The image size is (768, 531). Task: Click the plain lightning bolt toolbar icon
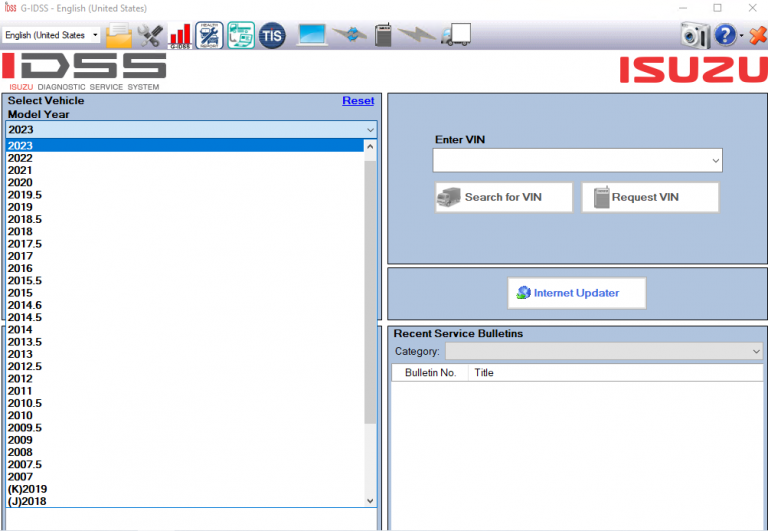pyautogui.click(x=416, y=34)
